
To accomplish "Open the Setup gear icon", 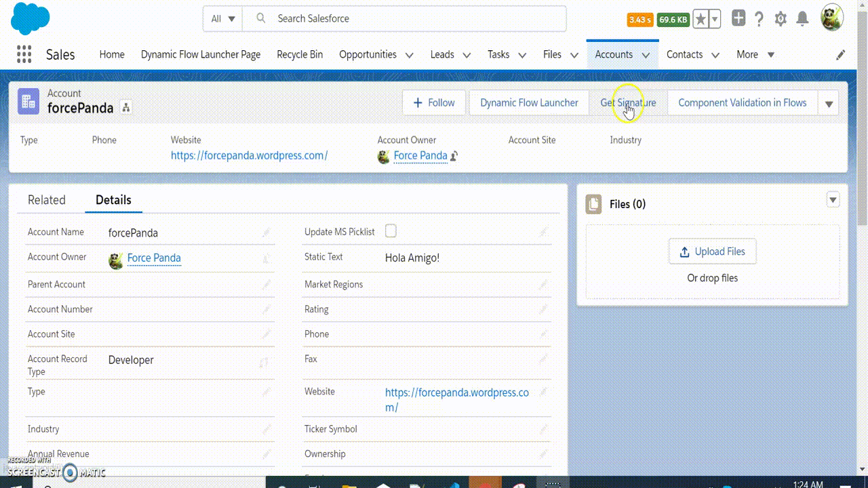I will [781, 19].
